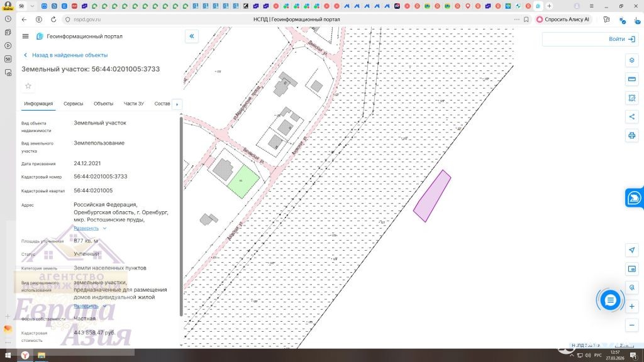644x362 pixels.
Task: Zoom in on the map
Action: tap(631, 307)
